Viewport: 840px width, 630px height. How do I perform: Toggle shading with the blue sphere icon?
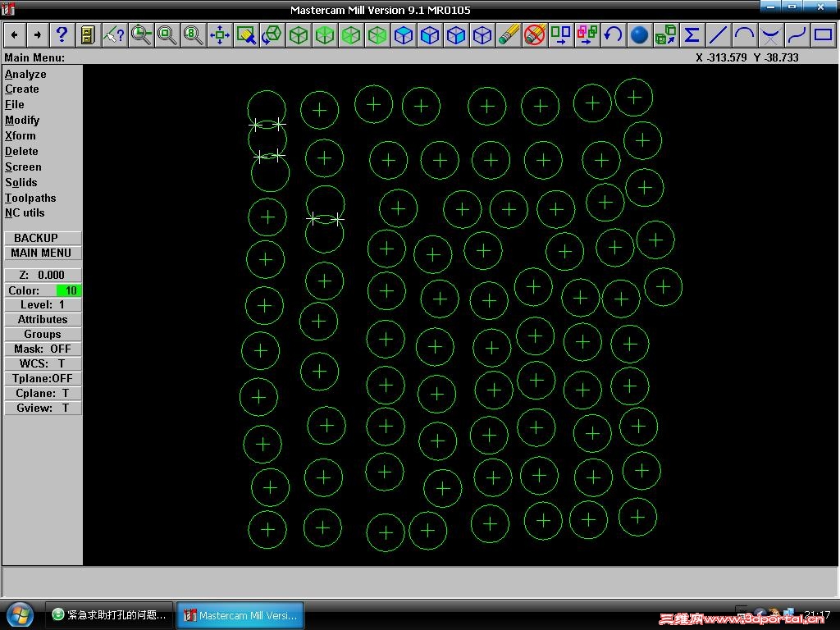(x=639, y=35)
